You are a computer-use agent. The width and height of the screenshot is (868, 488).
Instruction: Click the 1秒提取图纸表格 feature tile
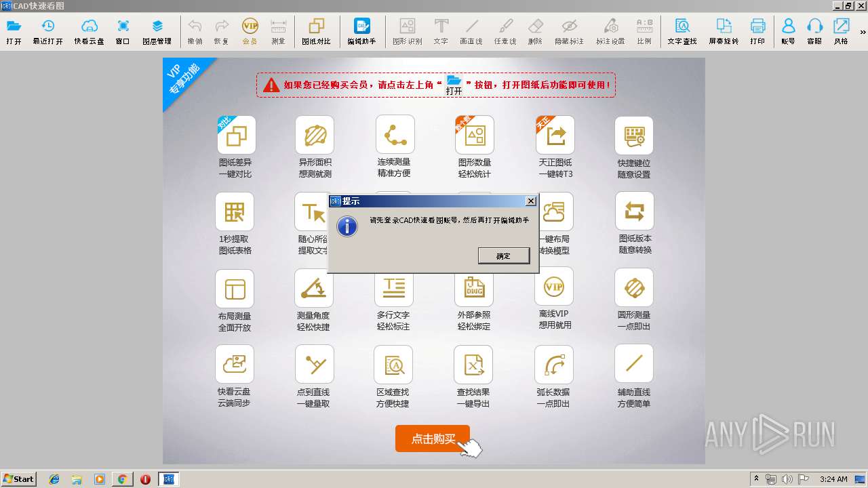[235, 224]
